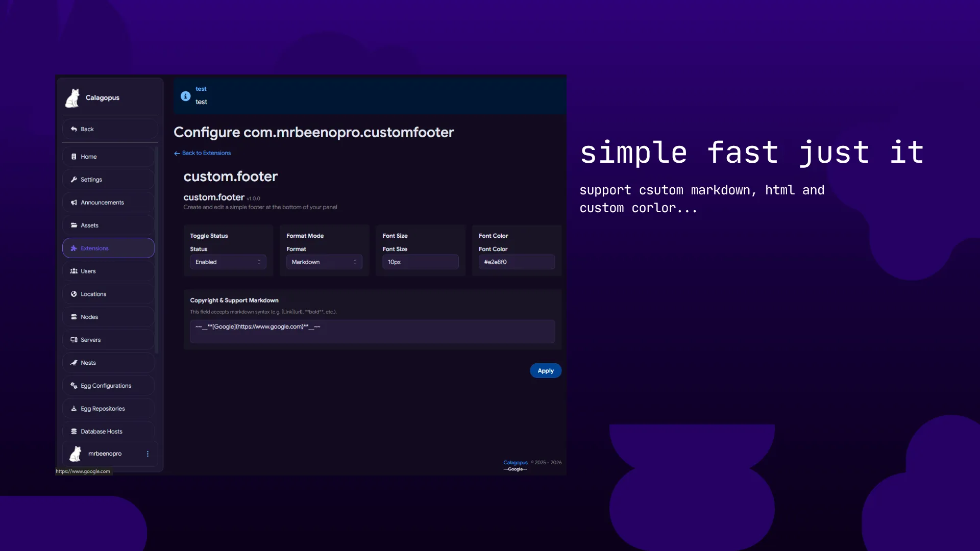Click the Egg Repositories download icon
This screenshot has height=551, width=980.
(74, 409)
